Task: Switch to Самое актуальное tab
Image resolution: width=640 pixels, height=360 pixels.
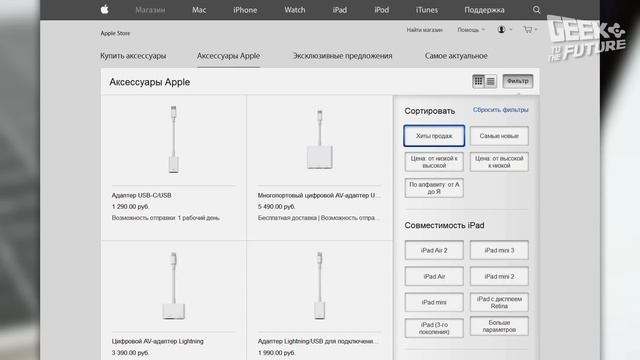Action: click(x=456, y=56)
